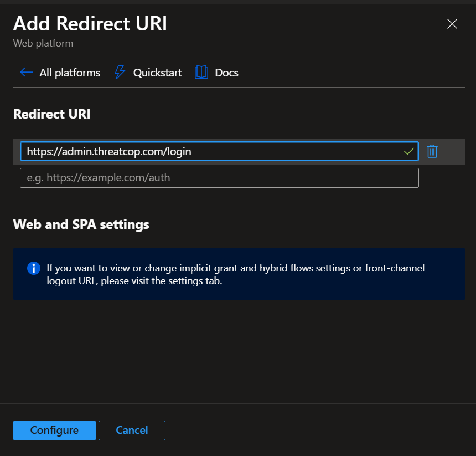Viewport: 476px width, 456px height.
Task: Click the empty example.com/auth URI field
Action: point(219,178)
